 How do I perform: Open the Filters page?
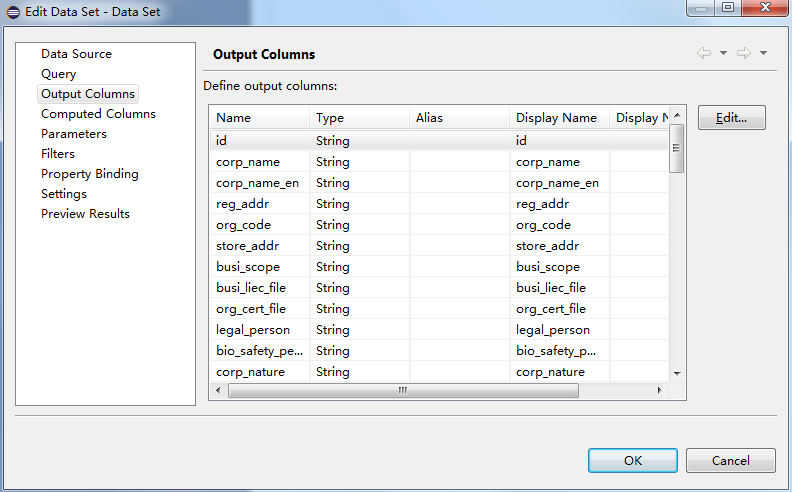point(58,154)
